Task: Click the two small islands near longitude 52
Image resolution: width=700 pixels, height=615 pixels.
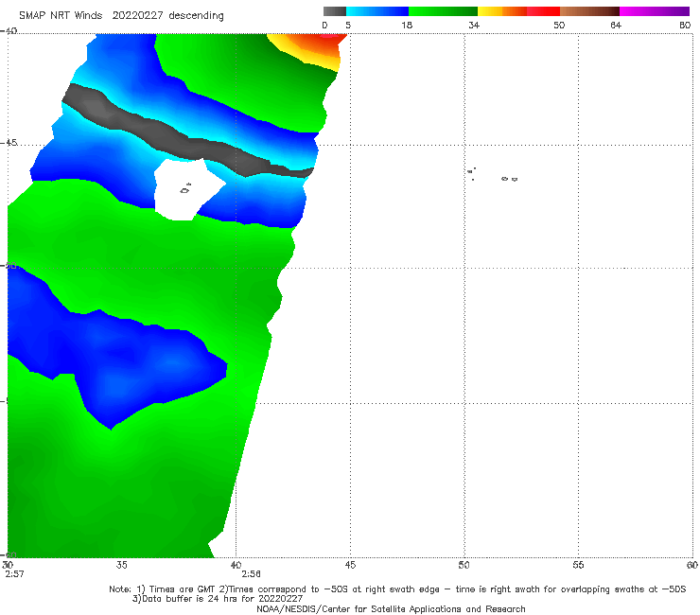Action: tap(509, 179)
